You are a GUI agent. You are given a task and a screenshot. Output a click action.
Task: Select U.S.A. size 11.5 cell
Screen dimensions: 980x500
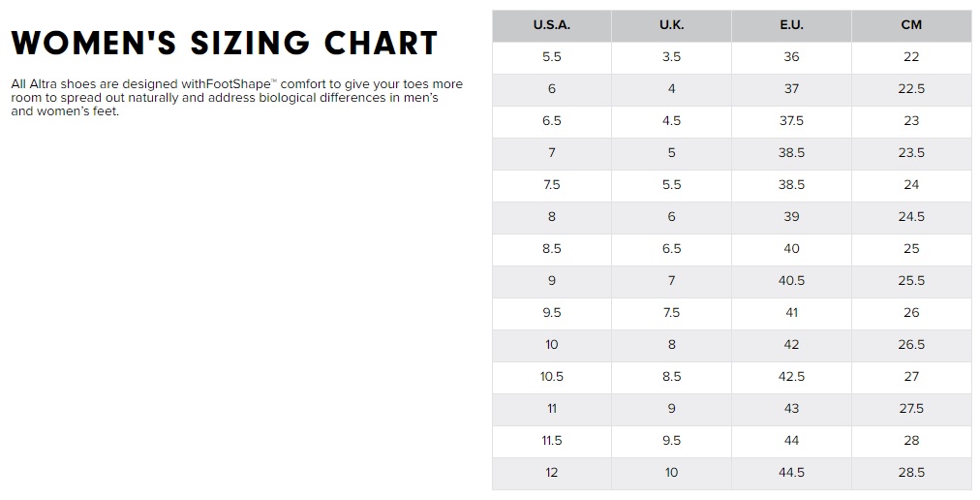click(x=551, y=441)
